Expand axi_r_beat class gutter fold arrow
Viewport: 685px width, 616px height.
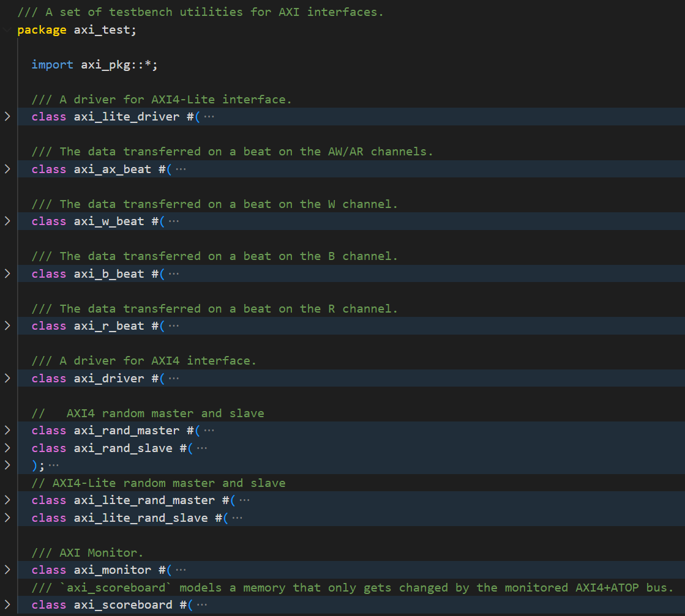coord(7,325)
